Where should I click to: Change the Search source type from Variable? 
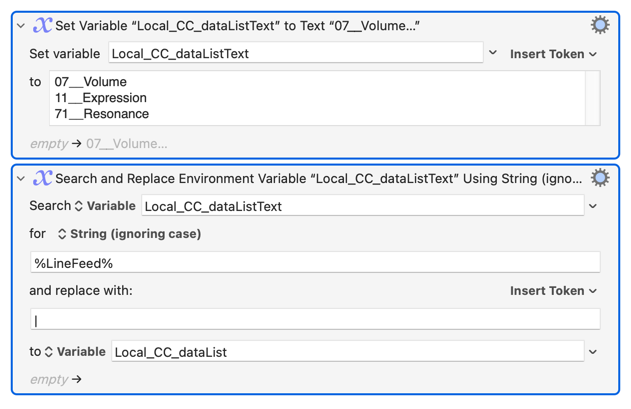(105, 206)
